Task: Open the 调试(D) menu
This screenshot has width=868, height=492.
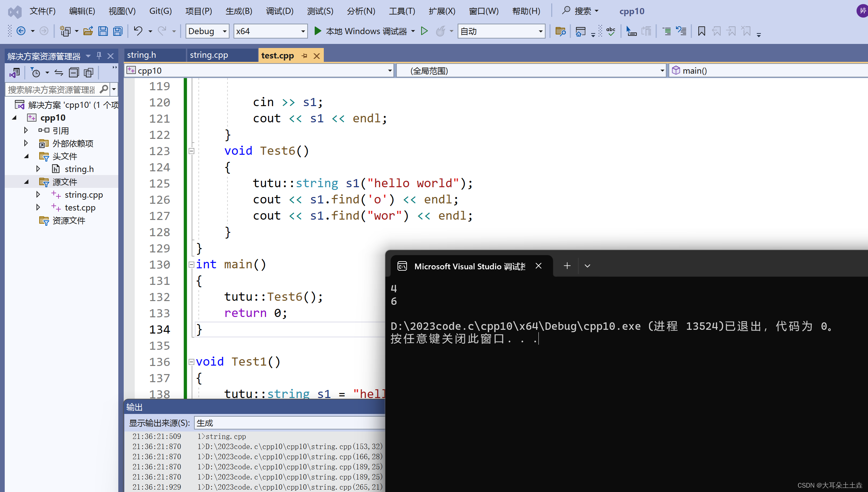Action: click(279, 11)
